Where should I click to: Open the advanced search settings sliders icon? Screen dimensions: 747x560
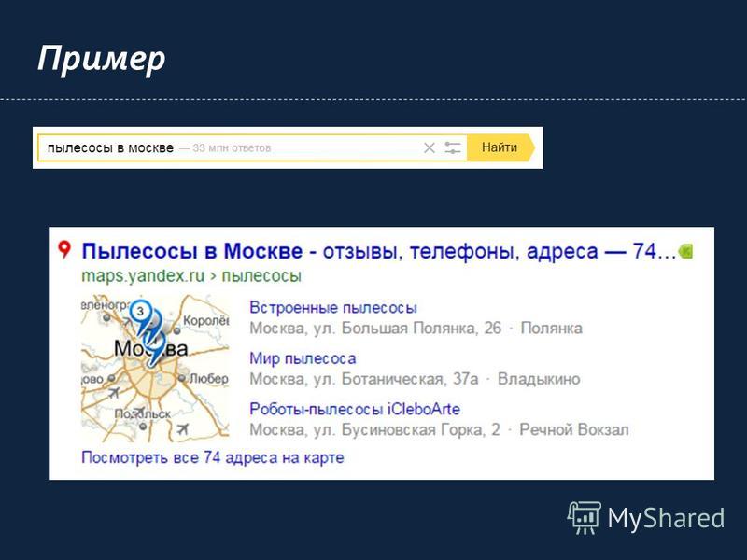pyautogui.click(x=453, y=148)
